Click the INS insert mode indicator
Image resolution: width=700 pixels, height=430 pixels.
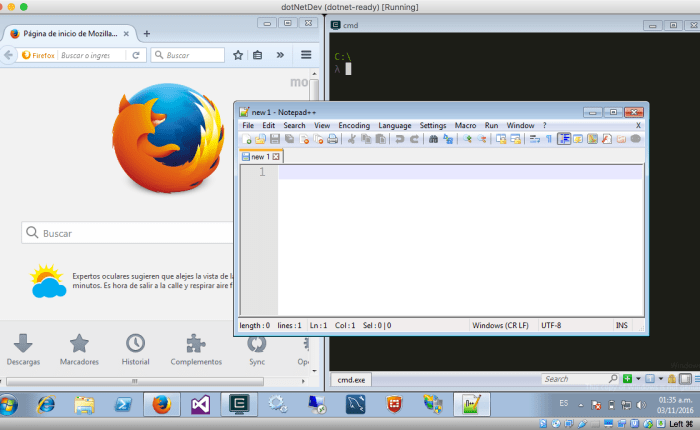coord(621,326)
